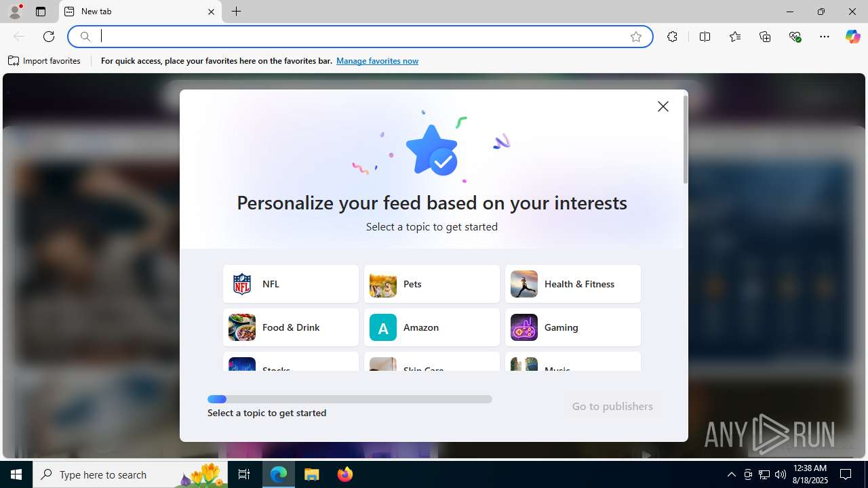Screen dimensions: 868x488
Task: Show hidden system tray icons
Action: 731,474
